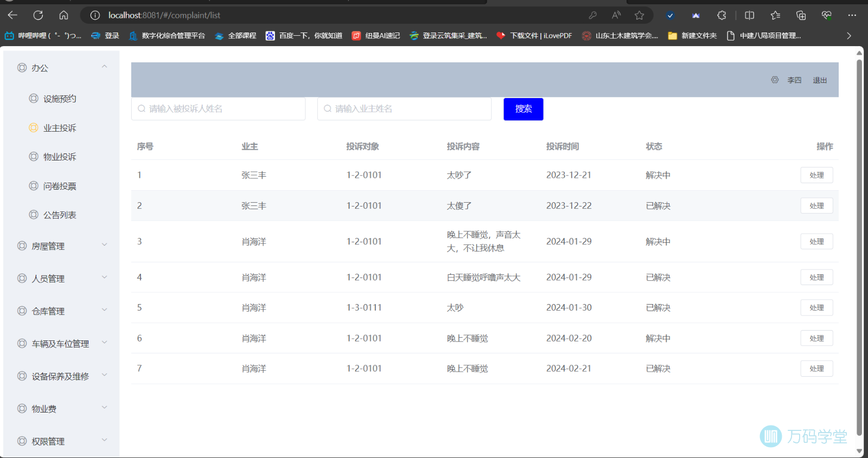Expand the 权限管理 menu arrow

pyautogui.click(x=104, y=440)
